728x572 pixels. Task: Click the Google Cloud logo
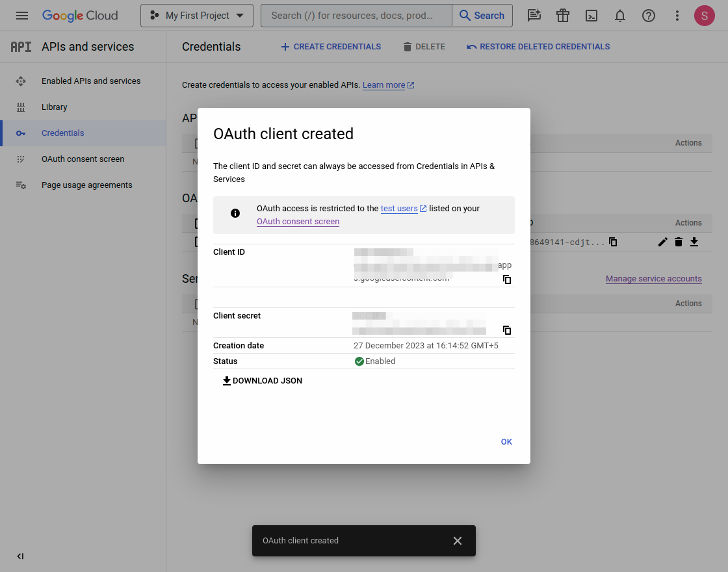[80, 16]
